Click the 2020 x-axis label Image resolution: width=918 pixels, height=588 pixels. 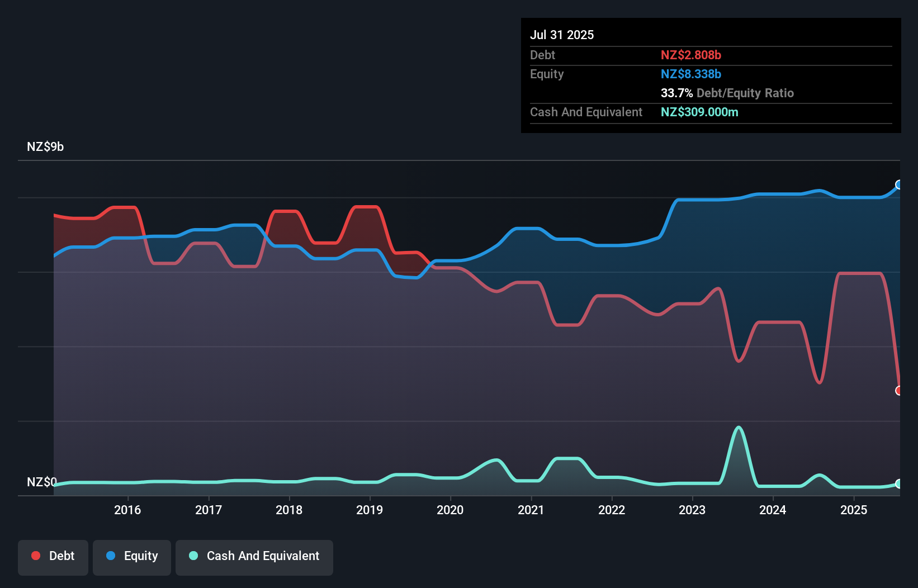(450, 510)
